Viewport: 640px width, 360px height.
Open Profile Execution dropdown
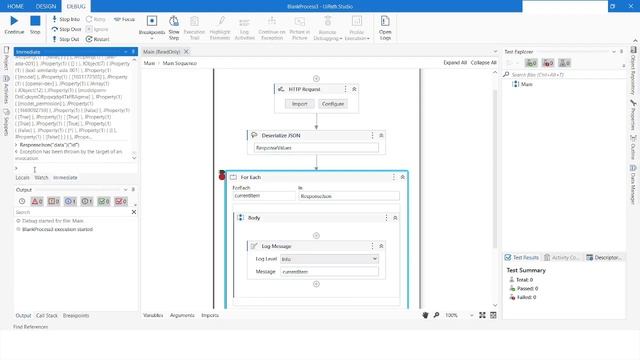tap(357, 28)
